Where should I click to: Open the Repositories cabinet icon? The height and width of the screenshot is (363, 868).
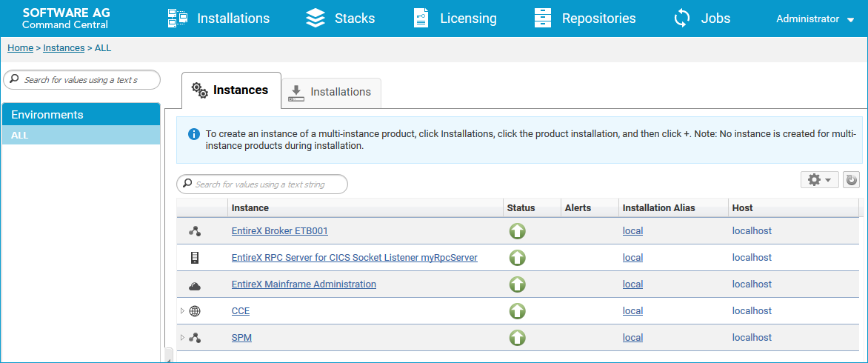pyautogui.click(x=542, y=19)
